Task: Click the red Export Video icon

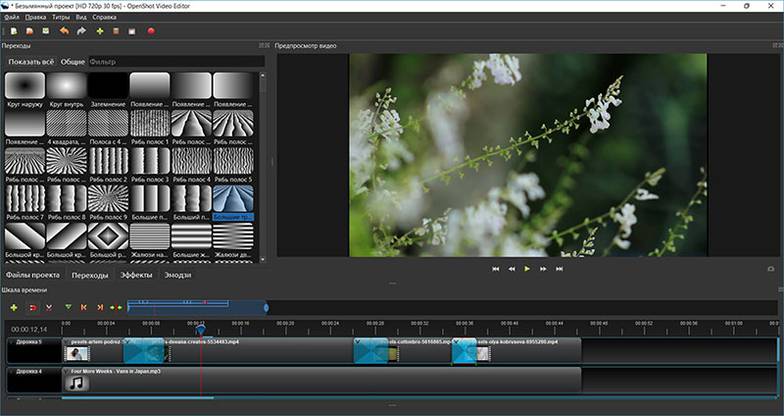Action: 151,31
